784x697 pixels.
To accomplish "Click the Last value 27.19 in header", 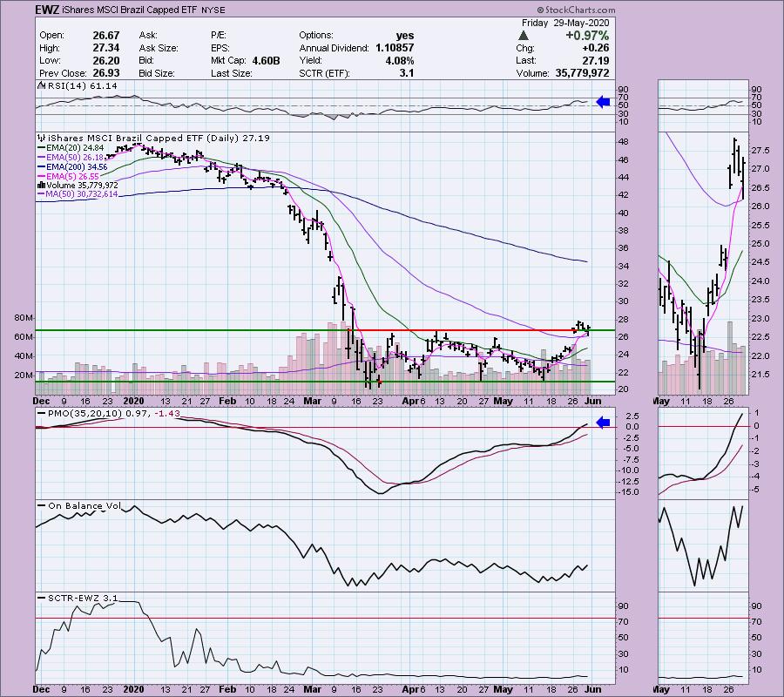I will tap(597, 60).
